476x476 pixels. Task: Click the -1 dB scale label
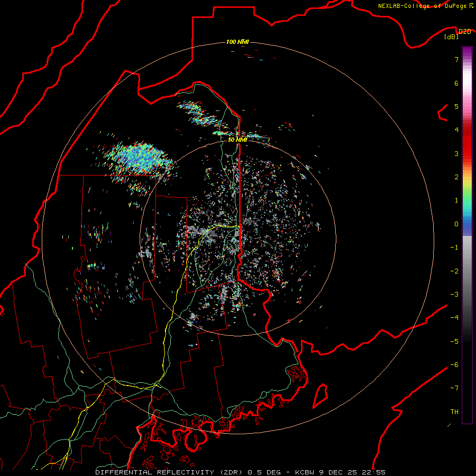[454, 248]
